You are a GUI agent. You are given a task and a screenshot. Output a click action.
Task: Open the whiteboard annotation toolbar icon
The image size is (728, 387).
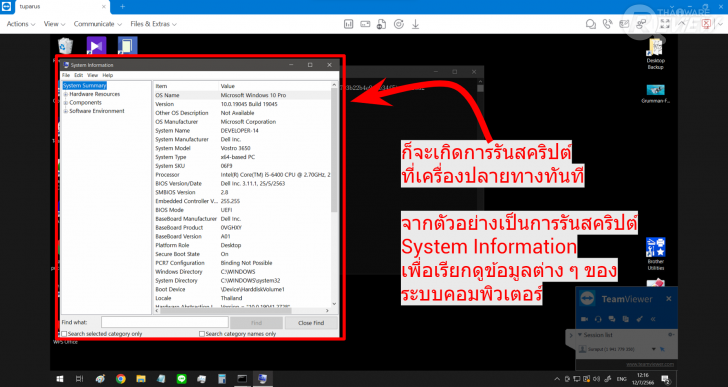tap(624, 24)
